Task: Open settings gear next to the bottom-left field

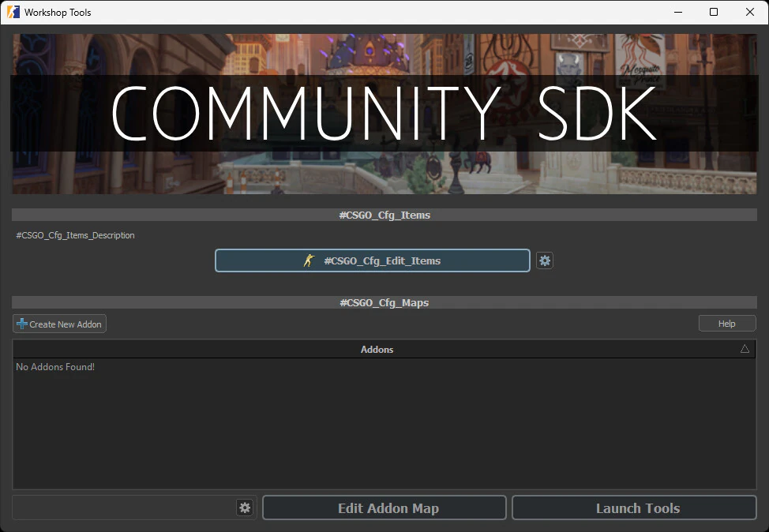Action: 245,508
